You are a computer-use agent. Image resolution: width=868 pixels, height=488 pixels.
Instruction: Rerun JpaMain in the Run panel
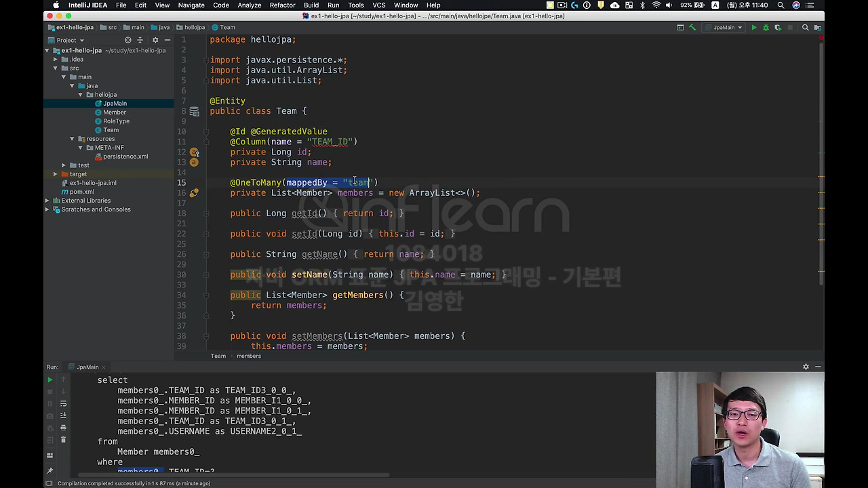[x=50, y=380]
